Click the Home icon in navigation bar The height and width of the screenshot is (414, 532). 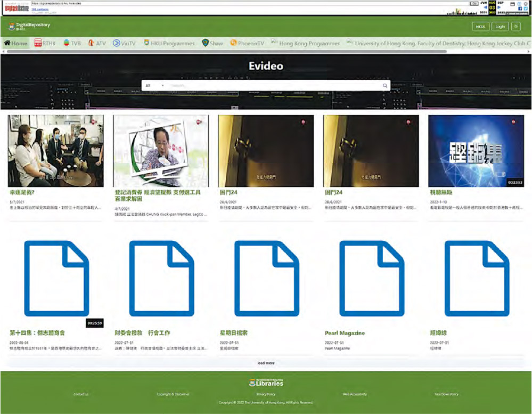[x=7, y=43]
